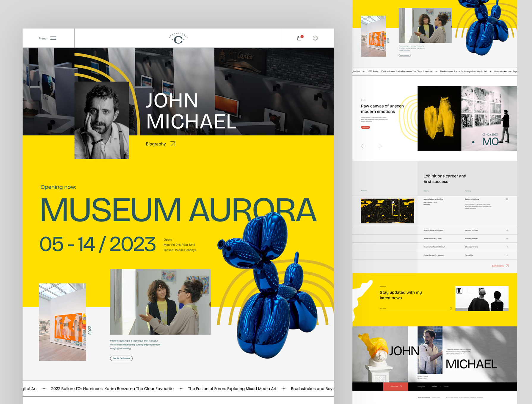Click the previous slide arrow
This screenshot has height=404, width=532.
click(x=363, y=146)
